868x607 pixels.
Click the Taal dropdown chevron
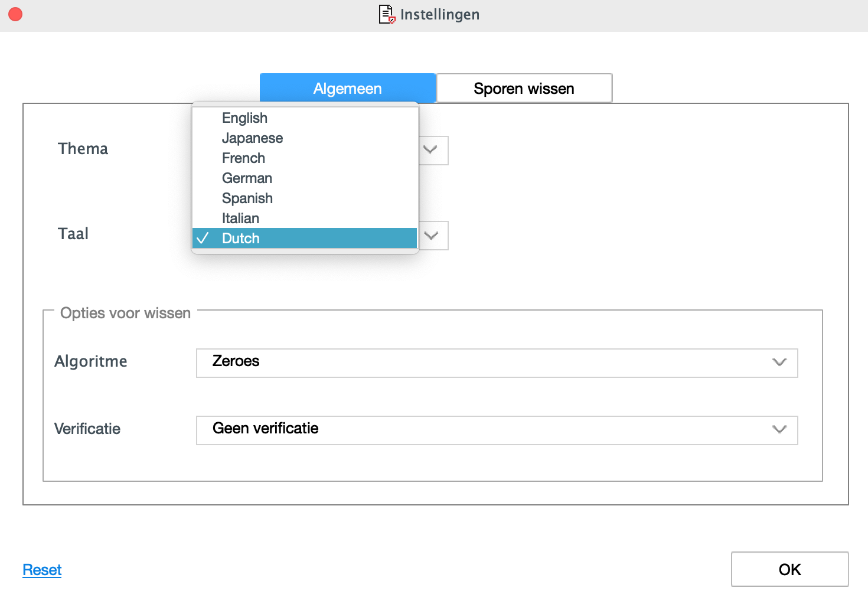coord(432,236)
